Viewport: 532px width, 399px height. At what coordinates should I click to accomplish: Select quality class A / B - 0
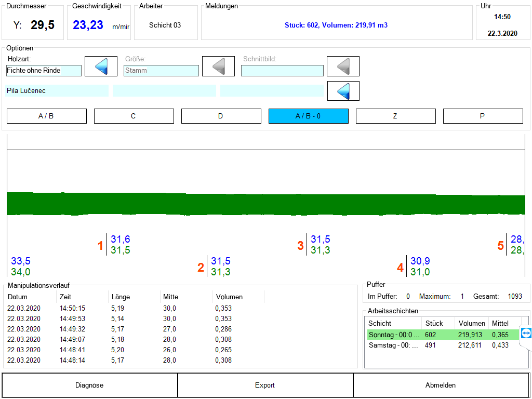(309, 116)
